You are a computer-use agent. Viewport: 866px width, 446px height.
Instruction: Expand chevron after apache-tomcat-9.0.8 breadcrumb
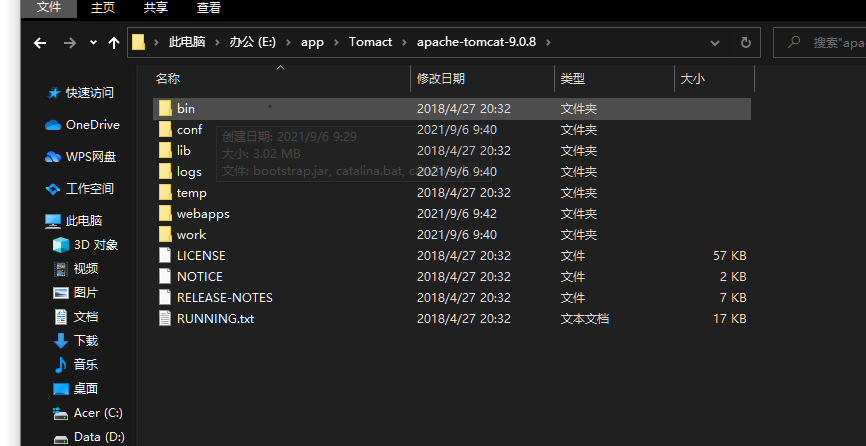pyautogui.click(x=548, y=42)
